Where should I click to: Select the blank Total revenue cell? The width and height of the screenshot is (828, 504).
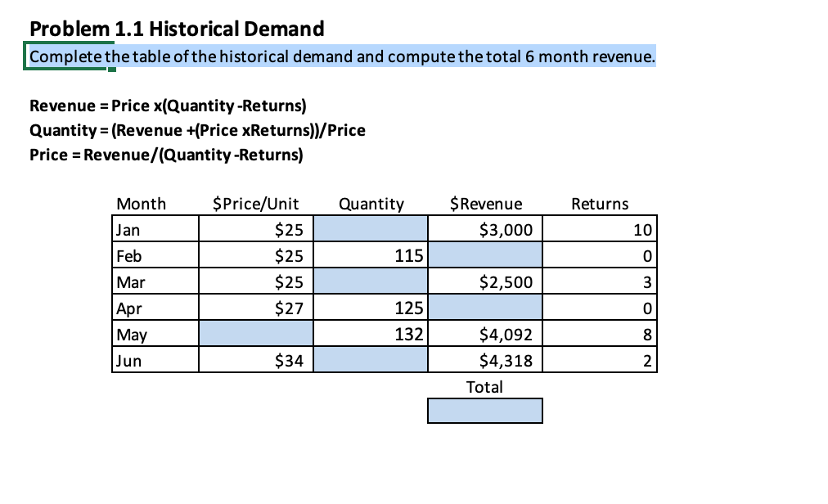pos(485,410)
